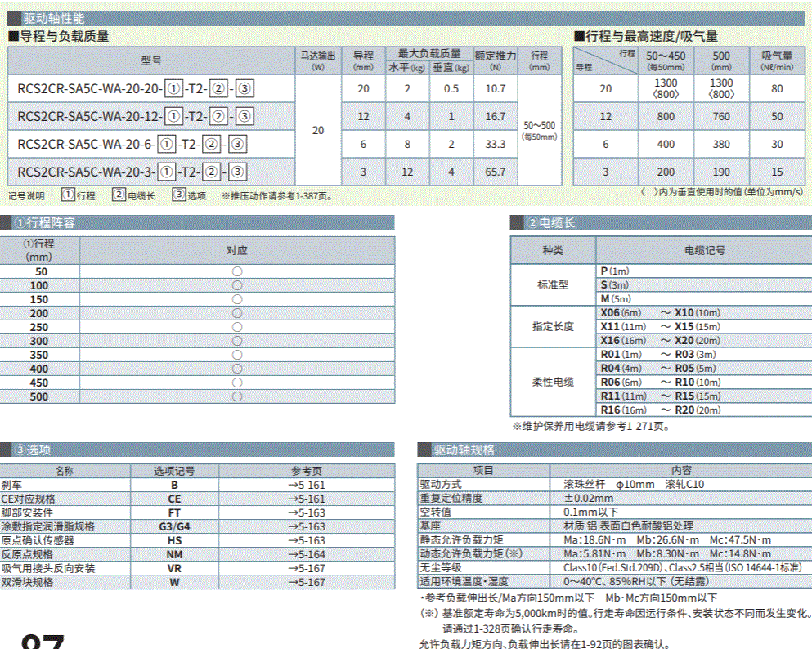The width and height of the screenshot is (812, 649).
Task: Click suction value 80 in speed table
Action: pyautogui.click(x=777, y=88)
